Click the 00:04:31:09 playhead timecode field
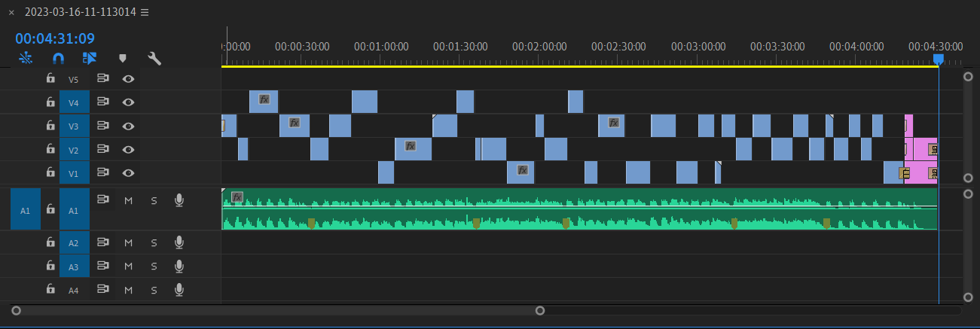Viewport: 980px width, 329px height. tap(55, 38)
